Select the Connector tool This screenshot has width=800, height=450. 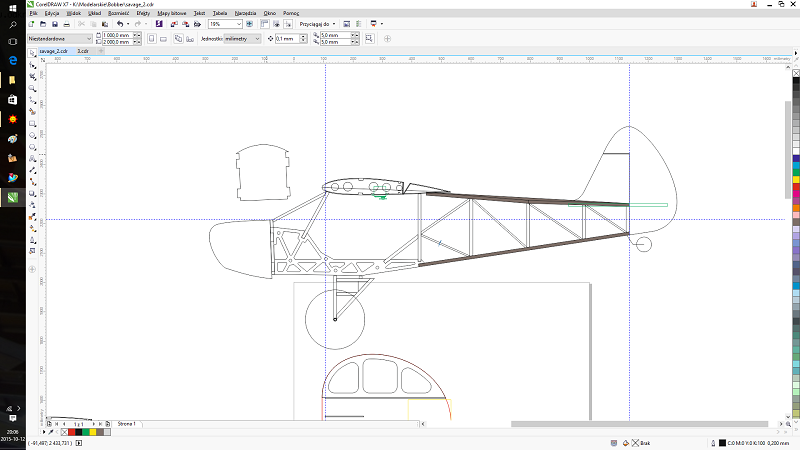[32, 182]
